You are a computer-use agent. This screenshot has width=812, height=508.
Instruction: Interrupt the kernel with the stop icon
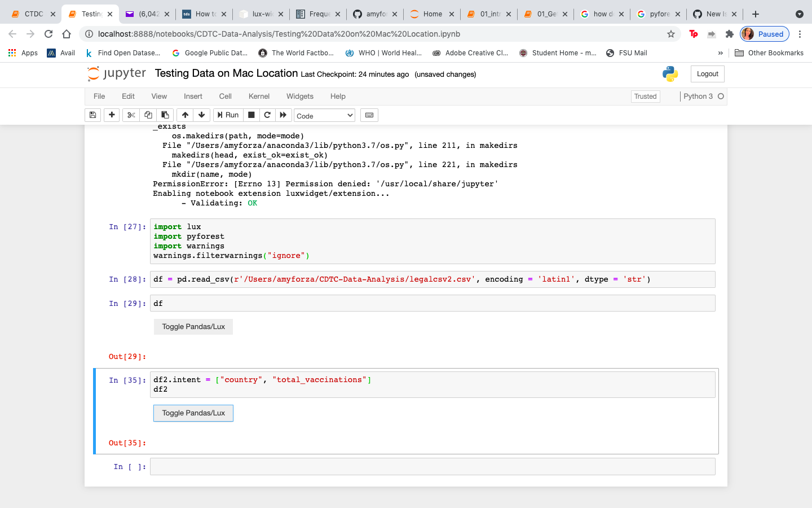251,115
